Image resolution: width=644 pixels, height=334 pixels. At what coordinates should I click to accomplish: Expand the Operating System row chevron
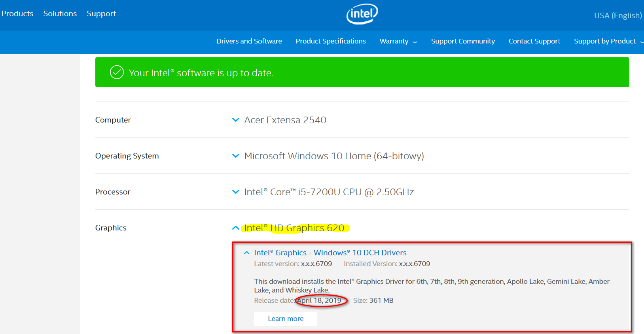235,156
